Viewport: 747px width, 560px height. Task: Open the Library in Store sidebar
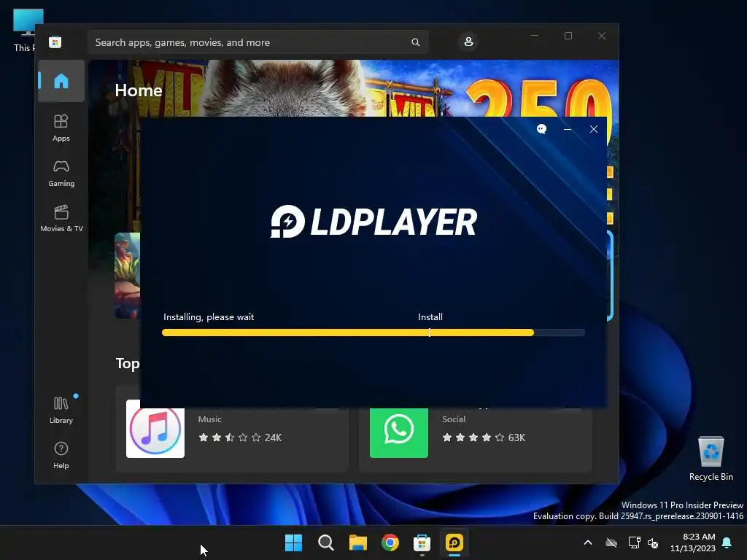point(61,410)
